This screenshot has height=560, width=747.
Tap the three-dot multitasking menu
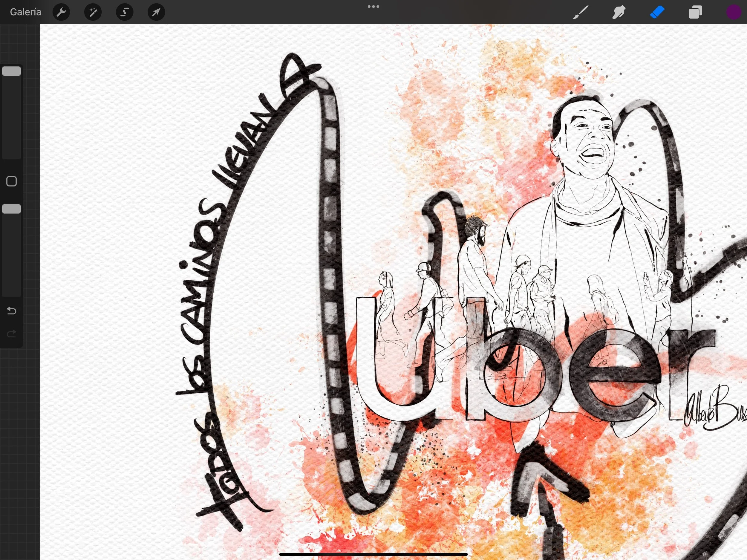(373, 6)
